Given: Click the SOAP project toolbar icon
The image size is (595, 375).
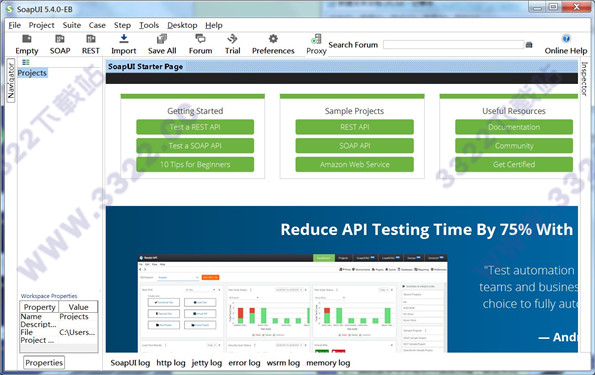Looking at the screenshot, I should click(x=60, y=39).
